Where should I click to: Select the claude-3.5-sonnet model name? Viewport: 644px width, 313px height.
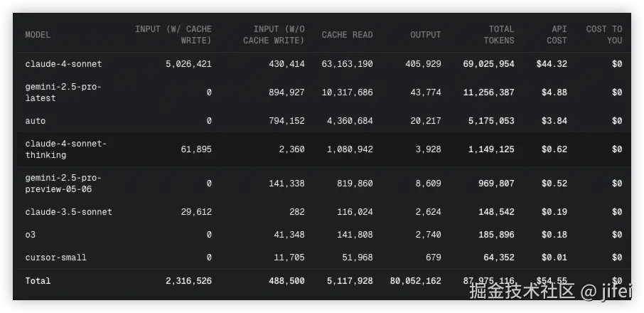[68, 212]
